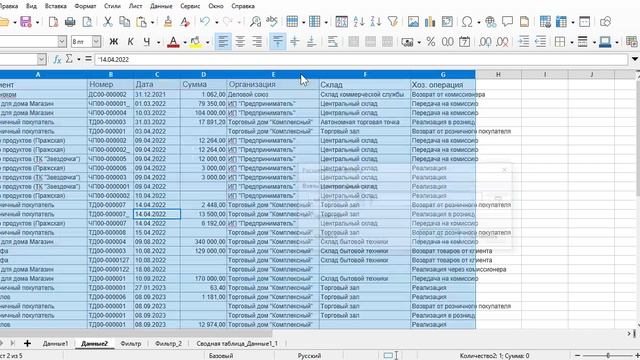Open Find and Replace icon
The height and width of the screenshot is (360, 640).
(x=256, y=22)
